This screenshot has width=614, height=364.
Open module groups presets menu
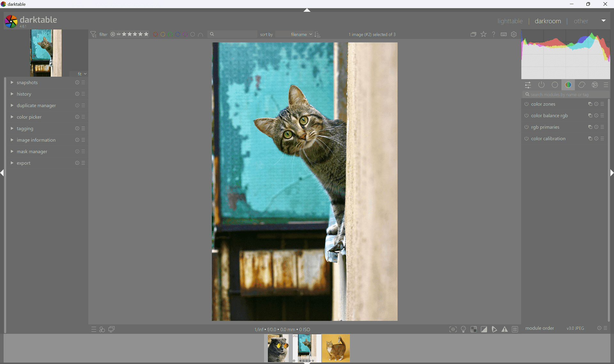606,85
